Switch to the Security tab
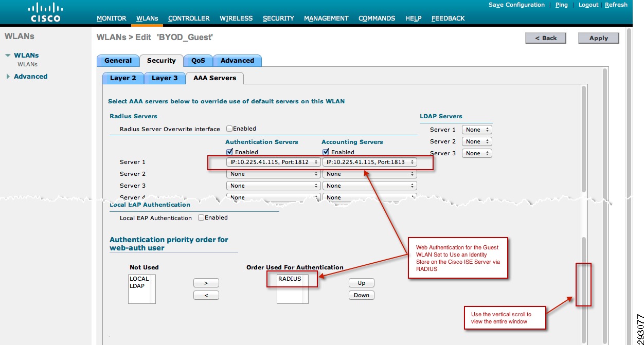The image size is (644, 345). tap(162, 61)
